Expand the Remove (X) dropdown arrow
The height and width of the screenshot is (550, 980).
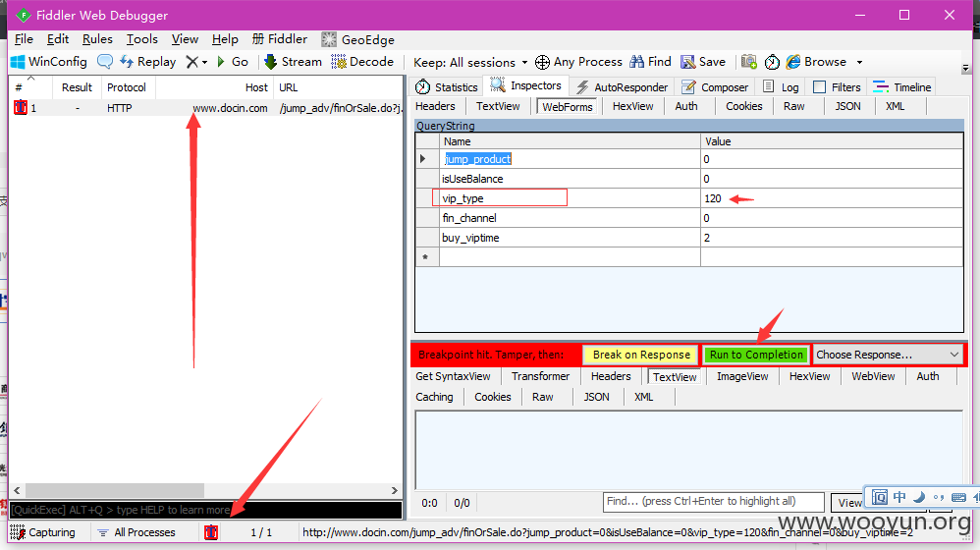(204, 62)
